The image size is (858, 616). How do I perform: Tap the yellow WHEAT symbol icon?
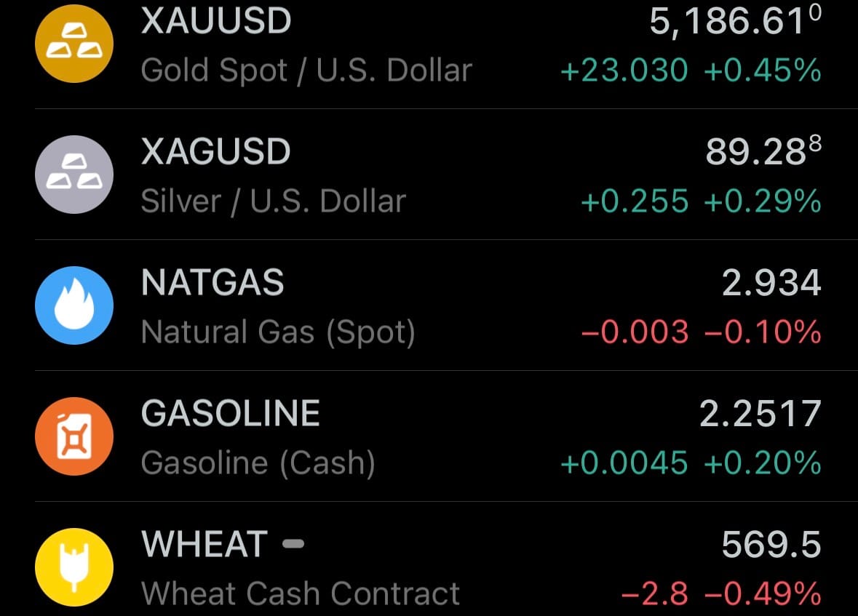tap(74, 566)
